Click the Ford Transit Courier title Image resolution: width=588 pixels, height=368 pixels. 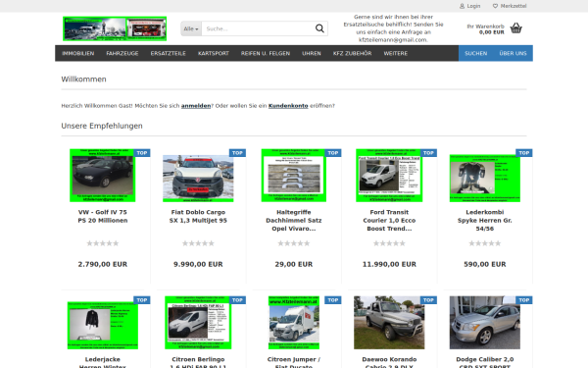coord(389,221)
